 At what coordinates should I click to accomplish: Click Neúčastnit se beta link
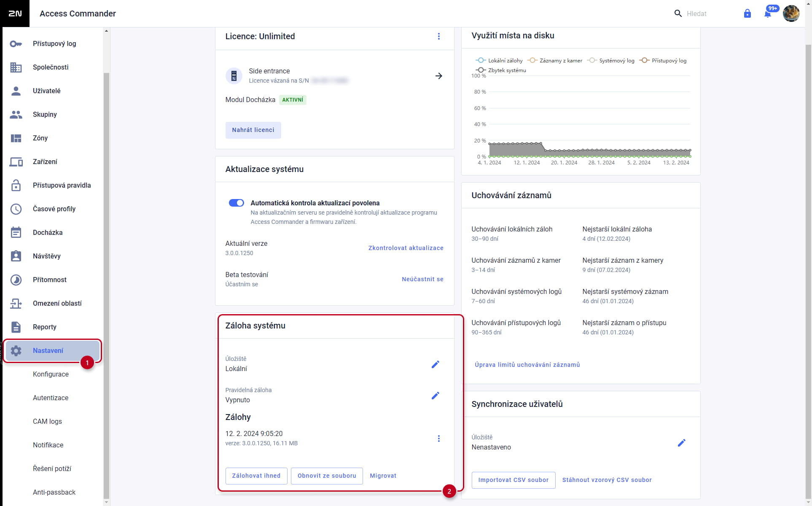(422, 279)
